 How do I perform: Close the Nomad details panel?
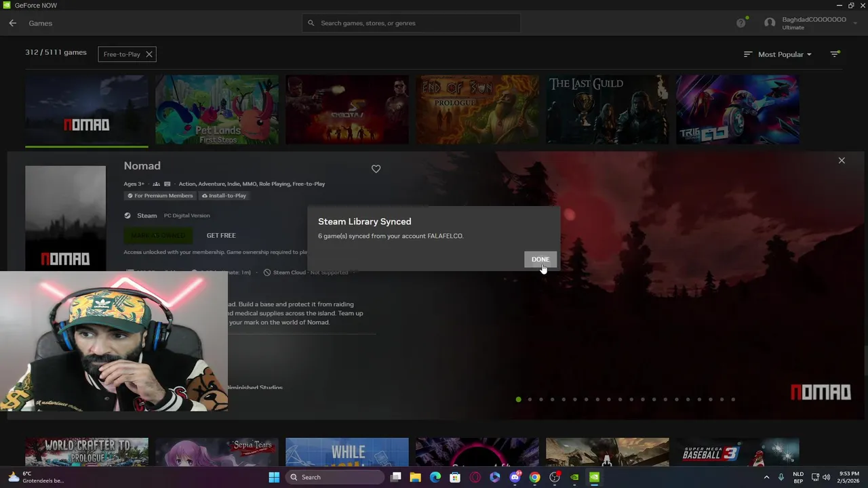[842, 161]
